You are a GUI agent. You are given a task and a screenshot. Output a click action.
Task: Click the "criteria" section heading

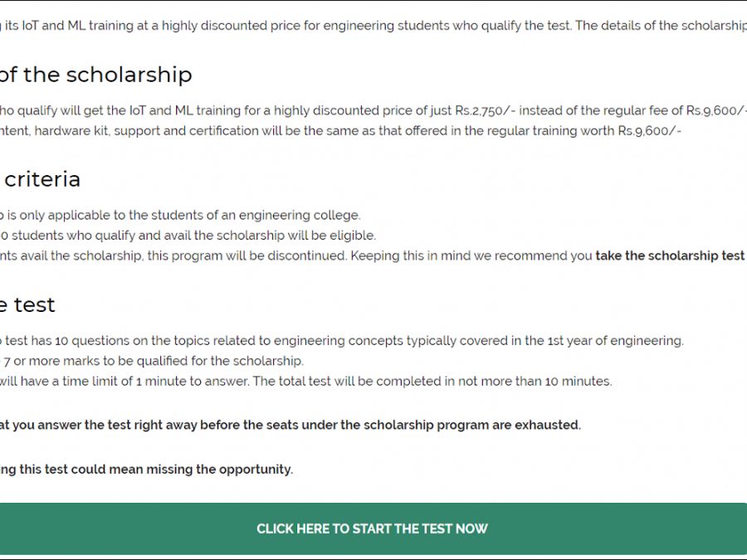click(x=40, y=179)
